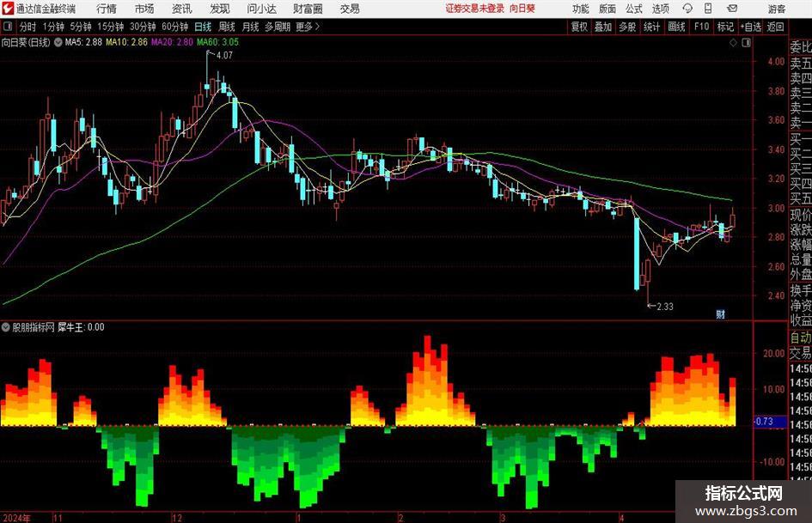Viewport: 812px width, 523px height.
Task: Switch to 30分钟 period tab
Action: 143,27
